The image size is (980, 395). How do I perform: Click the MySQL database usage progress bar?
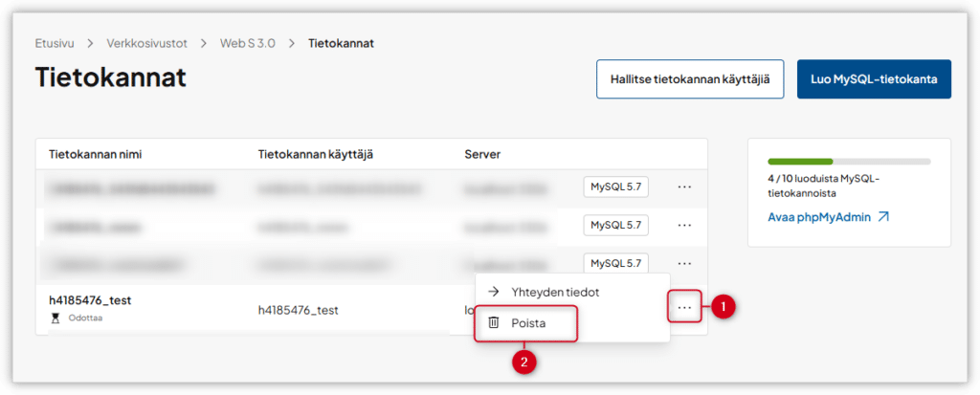pyautogui.click(x=849, y=161)
